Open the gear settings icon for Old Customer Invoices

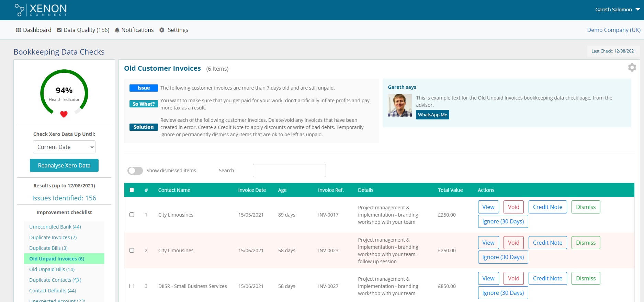point(632,68)
